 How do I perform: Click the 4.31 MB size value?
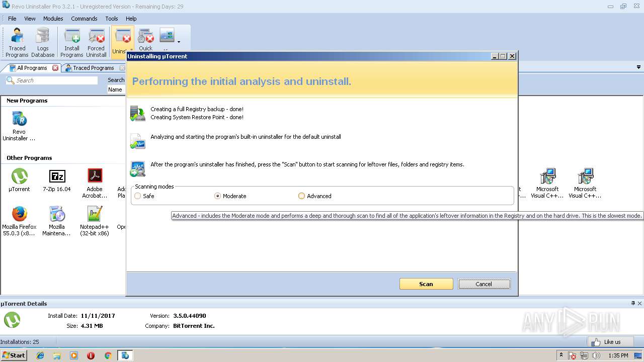(92, 326)
